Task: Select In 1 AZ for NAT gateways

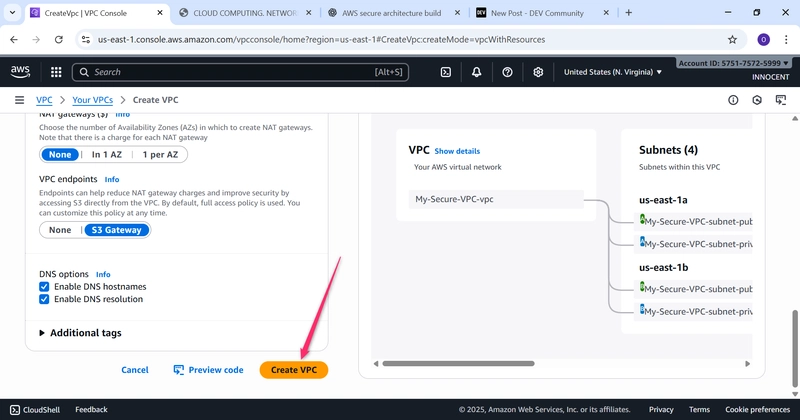Action: [107, 155]
